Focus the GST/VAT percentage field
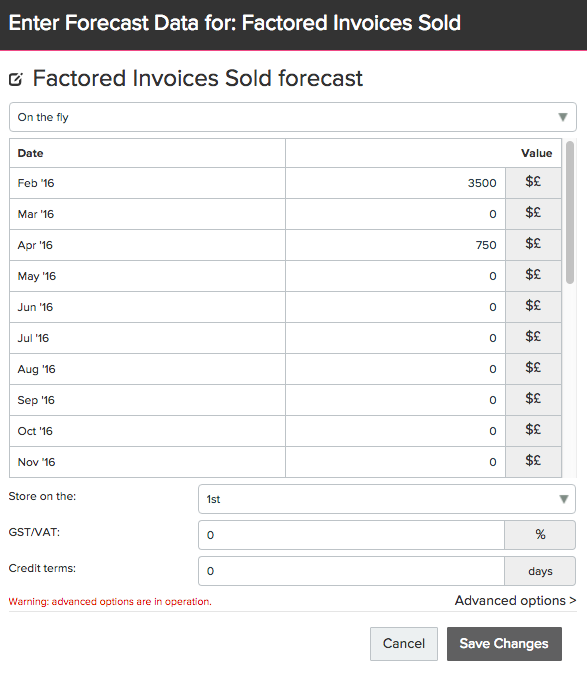 coord(351,535)
